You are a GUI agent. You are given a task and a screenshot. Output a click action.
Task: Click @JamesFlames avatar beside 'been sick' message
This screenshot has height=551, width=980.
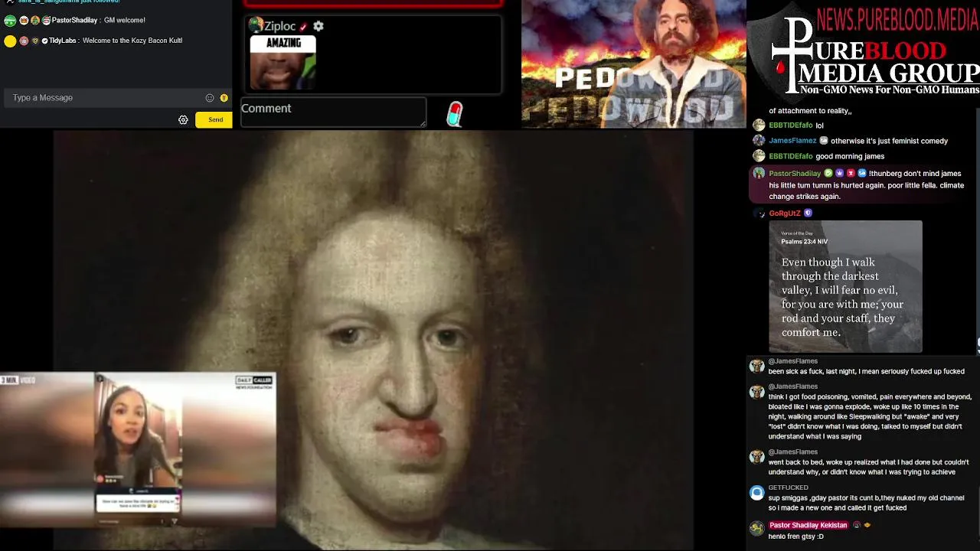point(757,367)
